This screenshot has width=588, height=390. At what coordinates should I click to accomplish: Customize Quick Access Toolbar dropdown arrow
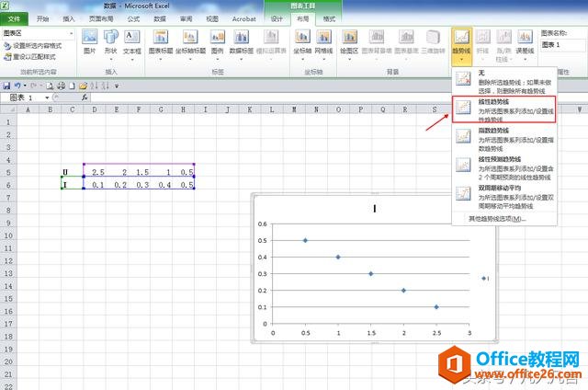[x=117, y=86]
